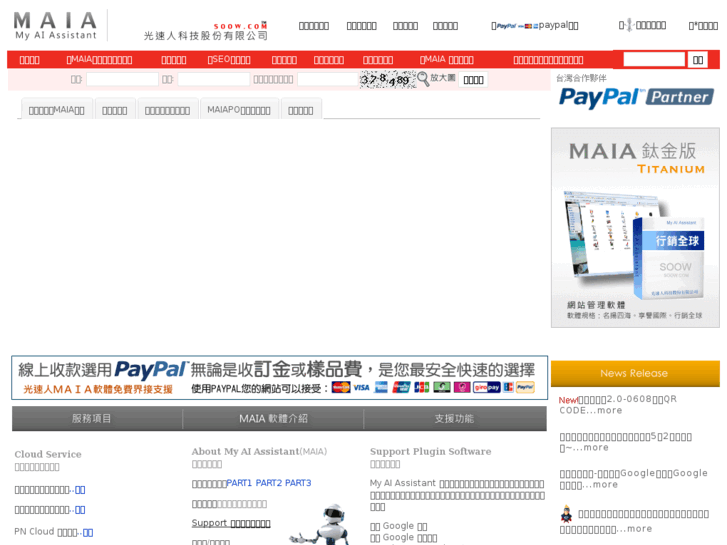This screenshot has height=545, width=727.
Task: Open the MAIA 鈦金版 Titanium banner
Action: (635, 228)
